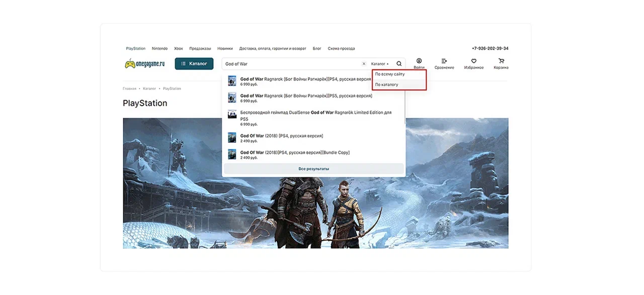Image resolution: width=644 pixels, height=295 pixels.
Task: Open Доставка, оплата, гарантии и возврат
Action: tap(273, 49)
